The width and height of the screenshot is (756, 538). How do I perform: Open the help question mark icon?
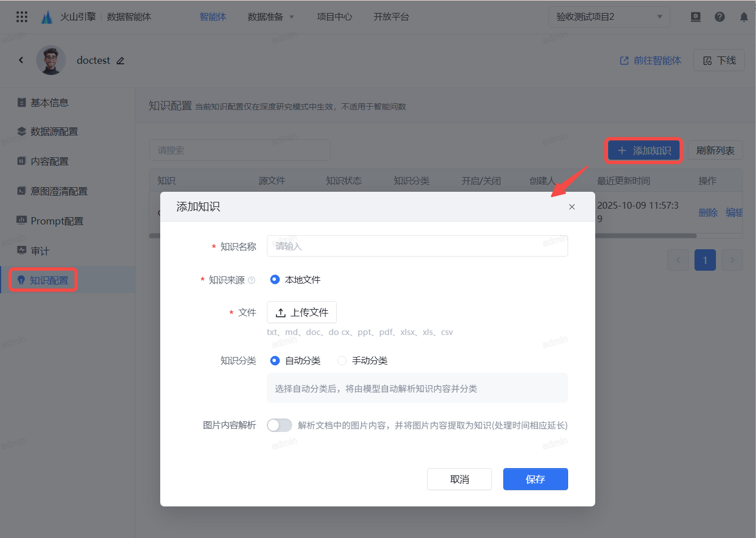[720, 17]
